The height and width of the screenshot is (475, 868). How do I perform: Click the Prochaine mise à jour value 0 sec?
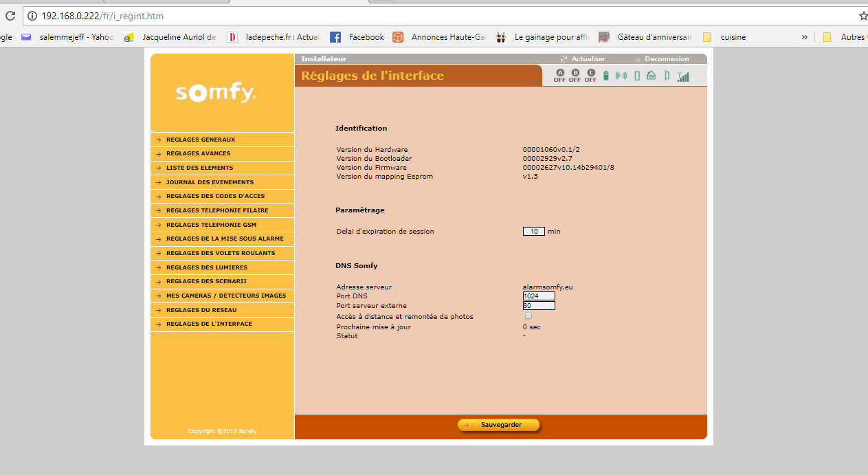click(532, 327)
